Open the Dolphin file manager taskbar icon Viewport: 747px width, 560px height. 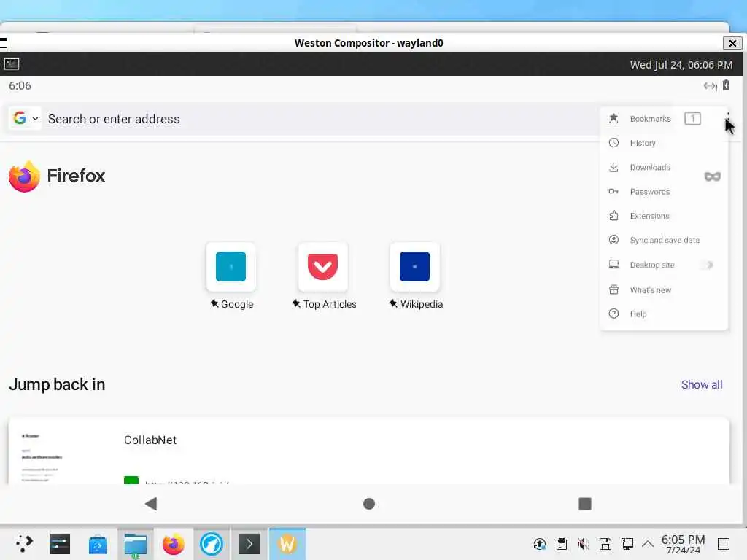[x=135, y=544]
